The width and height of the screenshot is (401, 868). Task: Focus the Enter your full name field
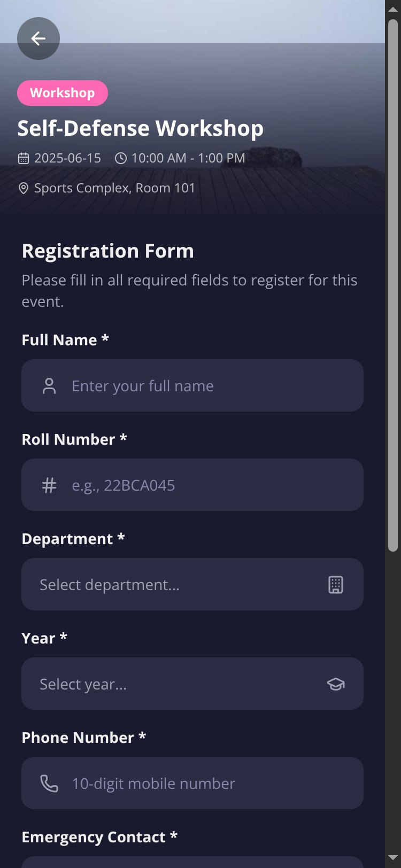192,385
